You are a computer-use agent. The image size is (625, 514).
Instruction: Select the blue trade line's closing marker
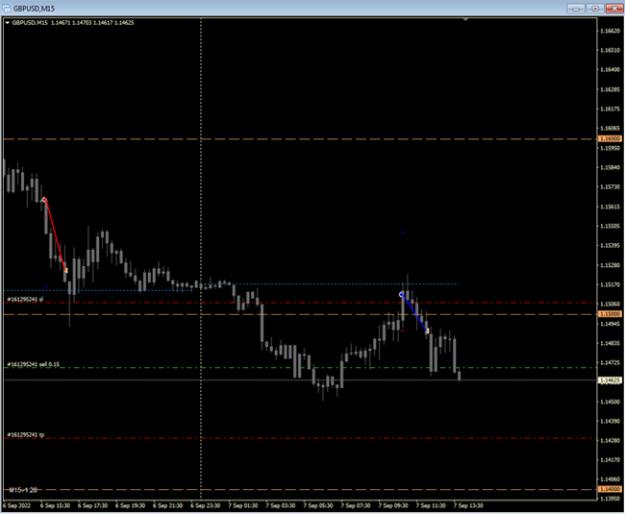(427, 331)
